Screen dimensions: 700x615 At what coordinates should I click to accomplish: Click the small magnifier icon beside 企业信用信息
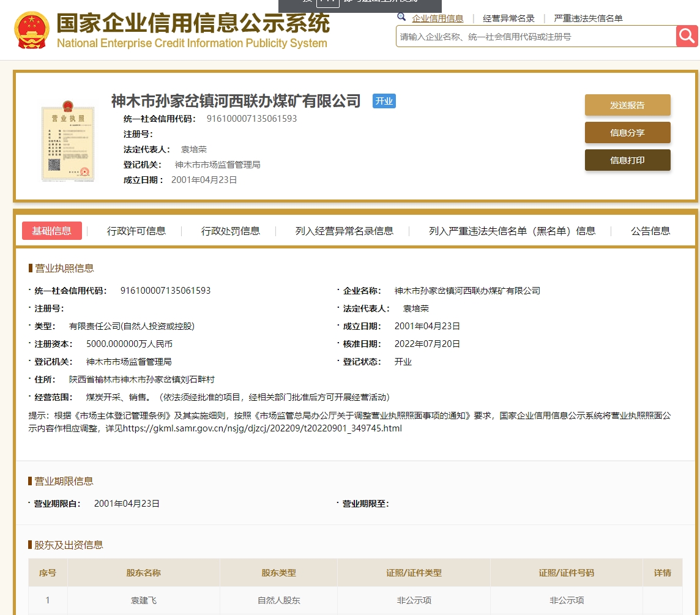401,17
